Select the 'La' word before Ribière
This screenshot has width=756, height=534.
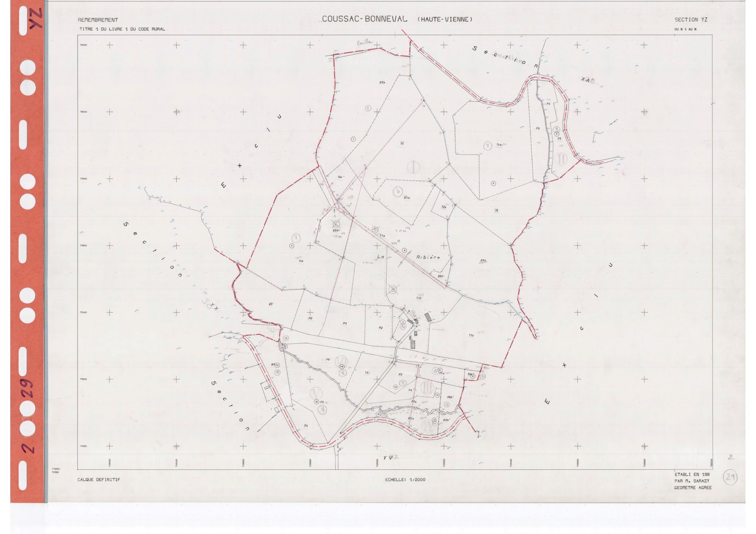click(380, 257)
